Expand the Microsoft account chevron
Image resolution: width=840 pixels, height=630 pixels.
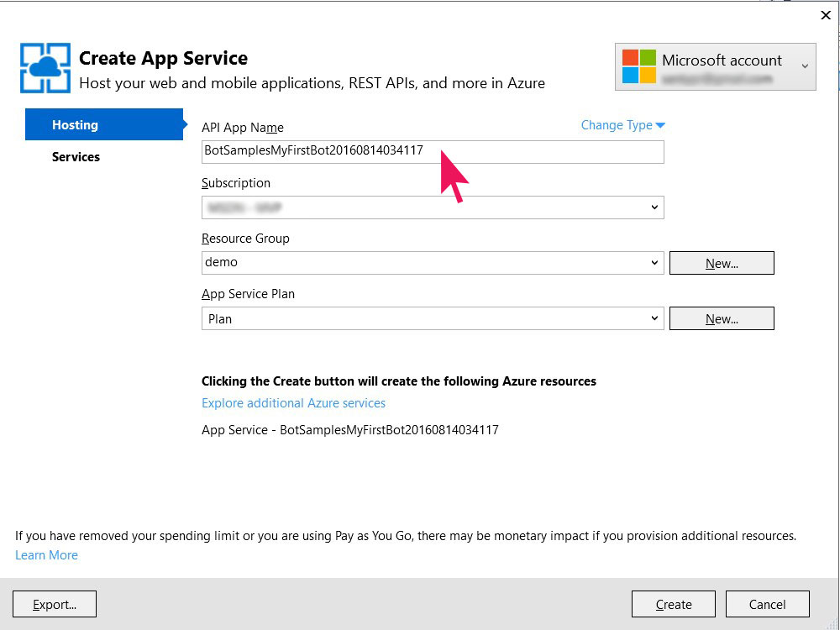[805, 66]
